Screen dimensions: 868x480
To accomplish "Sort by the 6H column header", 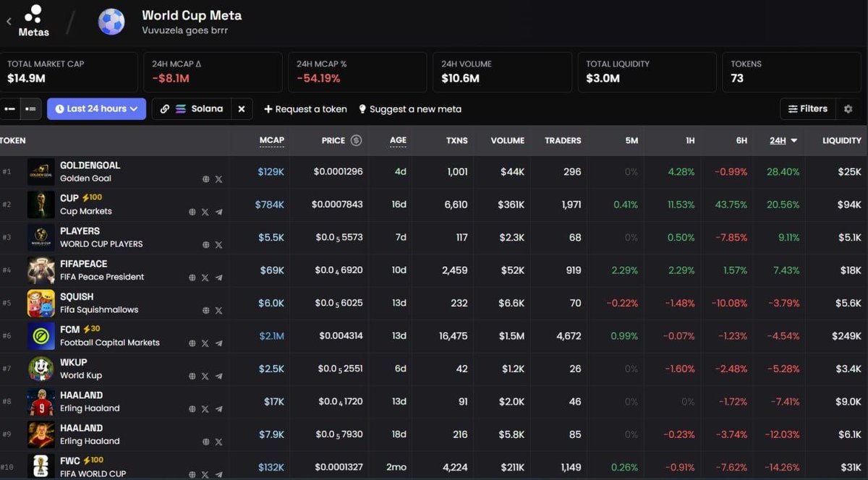I will coord(741,140).
